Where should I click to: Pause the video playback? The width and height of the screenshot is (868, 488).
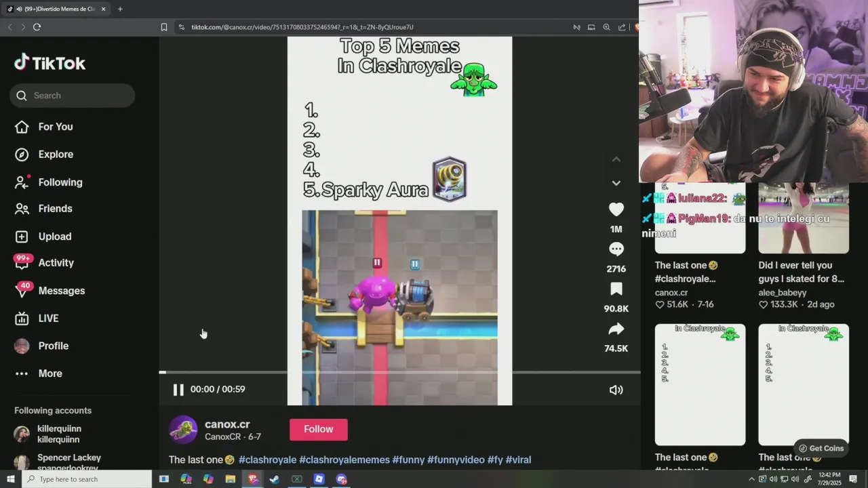tap(178, 390)
